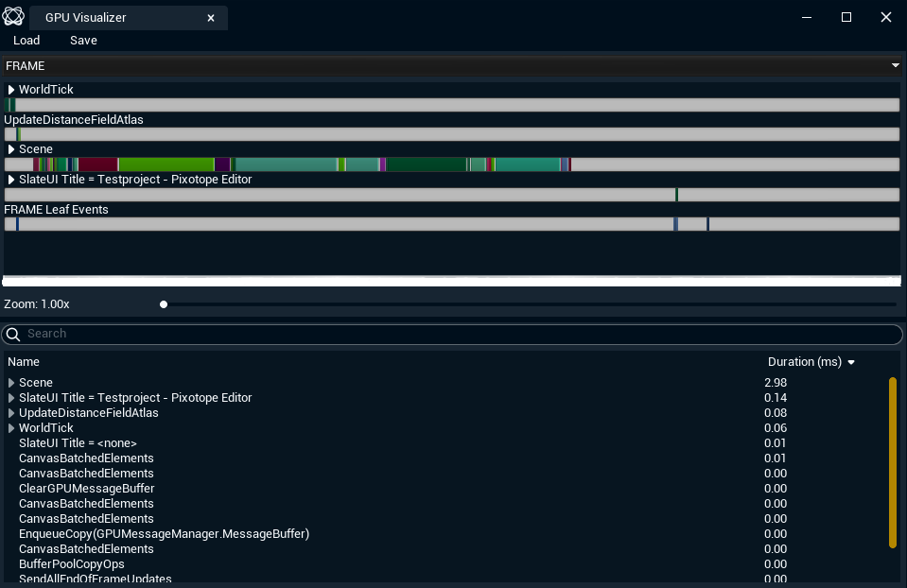Screen dimensions: 907x588
Task: Open the FRAME dropdown
Action: coord(895,66)
